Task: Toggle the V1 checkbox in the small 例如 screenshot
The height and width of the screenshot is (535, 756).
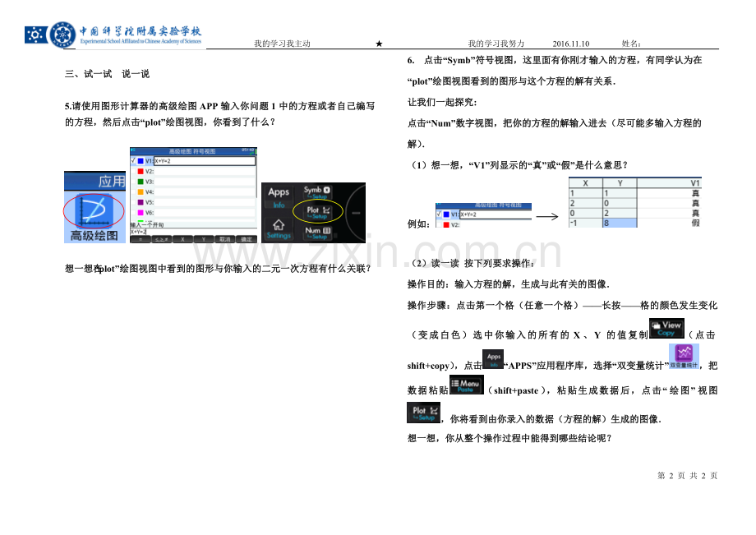Action: [x=439, y=214]
